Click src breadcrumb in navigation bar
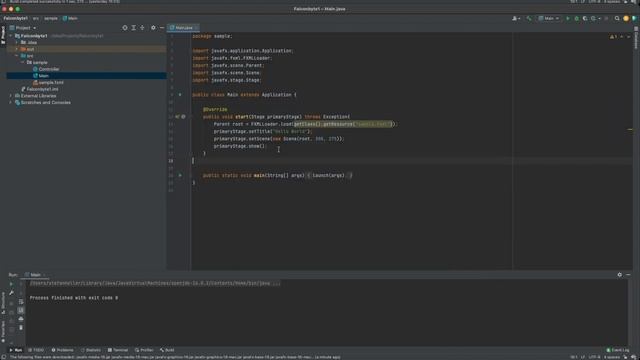Screen dimensions: 640x360 tap(36, 18)
